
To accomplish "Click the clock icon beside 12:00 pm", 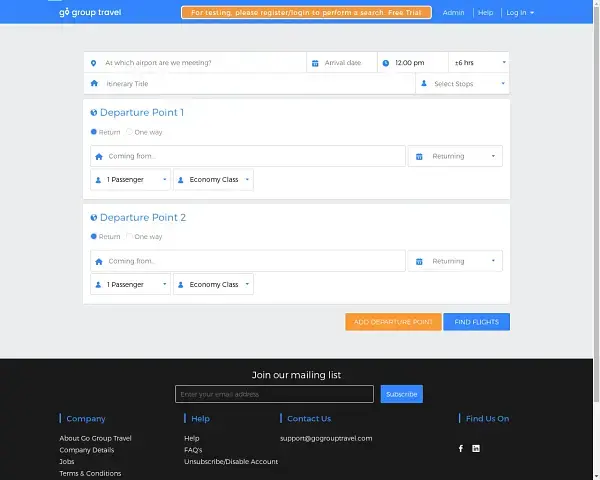I will [x=386, y=63].
